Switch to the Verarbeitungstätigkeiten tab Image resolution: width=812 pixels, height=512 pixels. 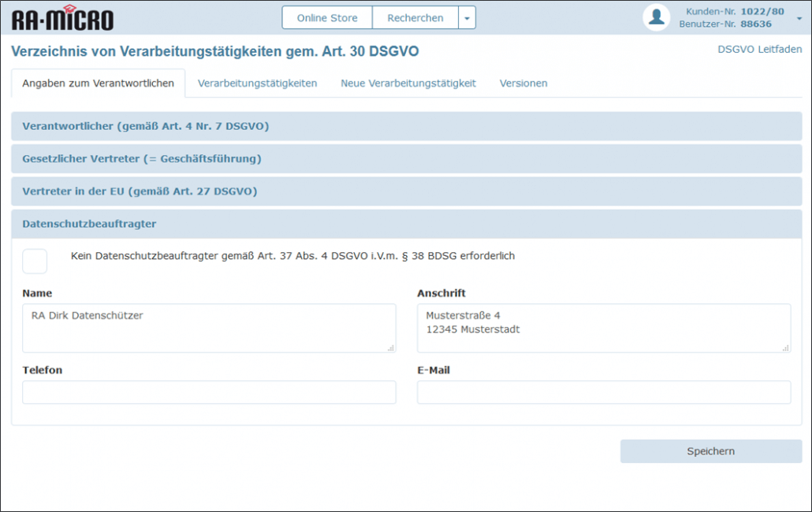257,83
